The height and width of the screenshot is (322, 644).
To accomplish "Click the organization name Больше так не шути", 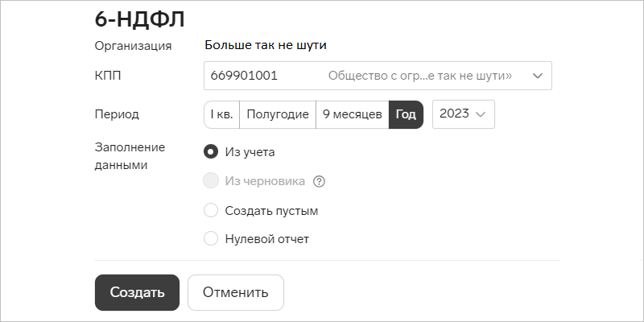I will coord(266,45).
